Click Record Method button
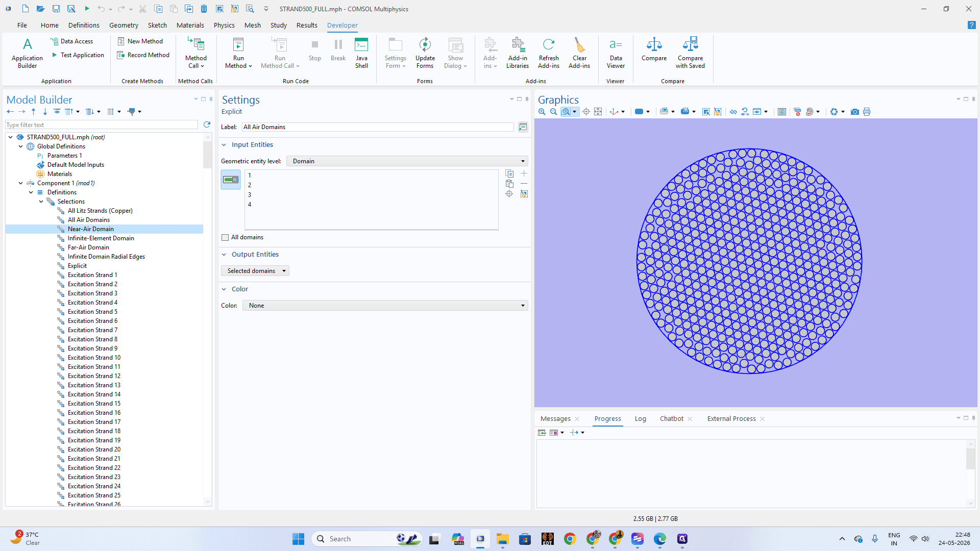 point(143,55)
